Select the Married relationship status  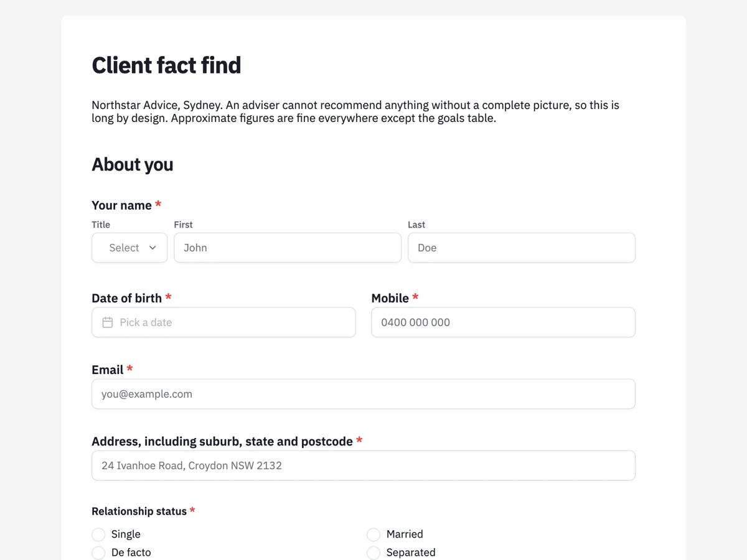(374, 534)
